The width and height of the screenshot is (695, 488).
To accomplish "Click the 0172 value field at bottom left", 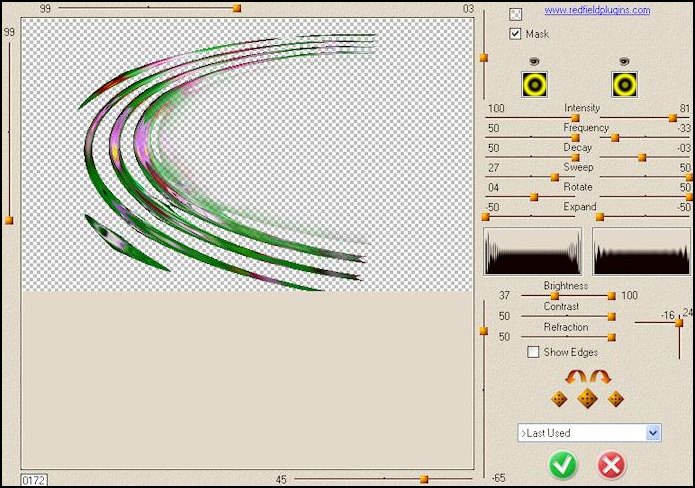I will (x=33, y=480).
